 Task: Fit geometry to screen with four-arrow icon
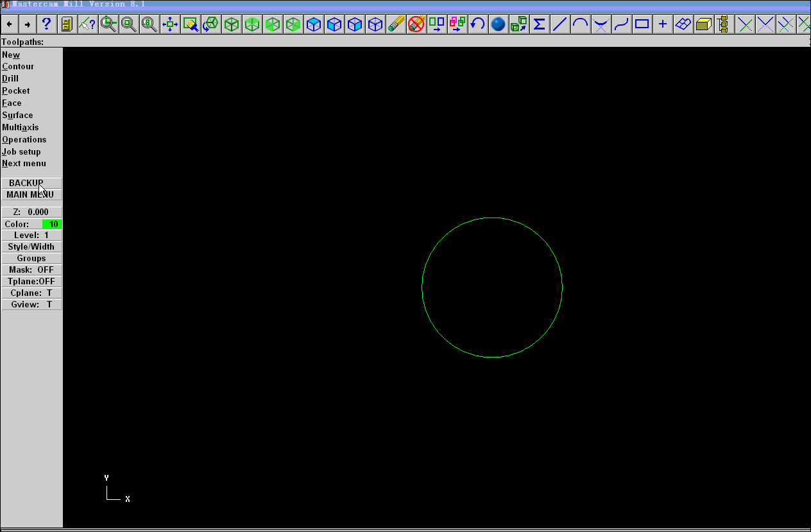pos(169,24)
